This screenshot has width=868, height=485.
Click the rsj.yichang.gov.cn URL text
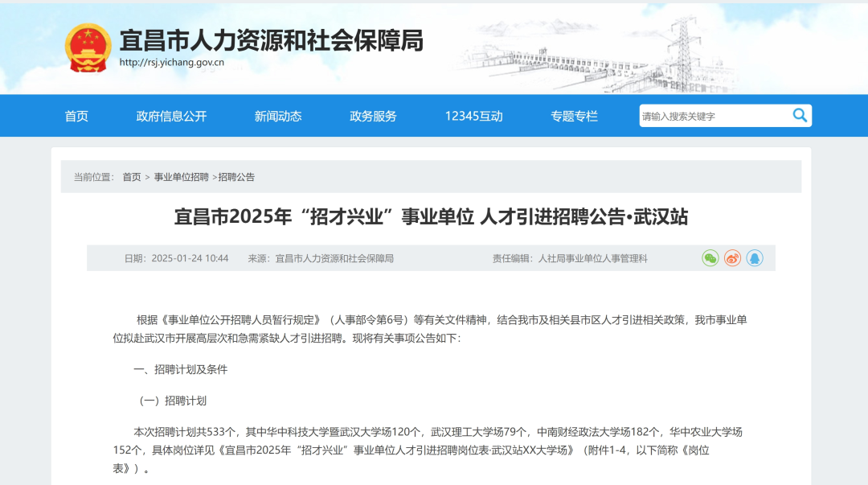click(x=171, y=63)
